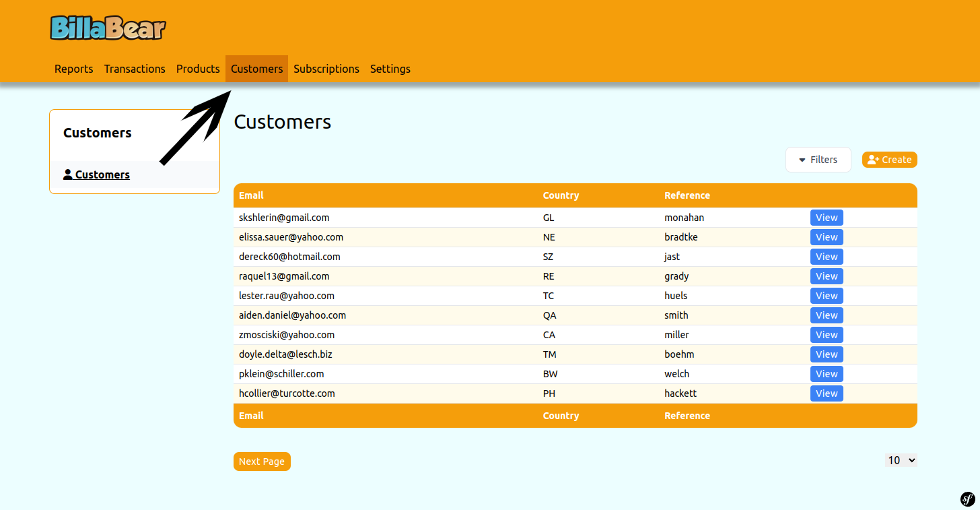Screen dimensions: 980x510
Task: Click the Customers sidebar link
Action: pos(96,174)
